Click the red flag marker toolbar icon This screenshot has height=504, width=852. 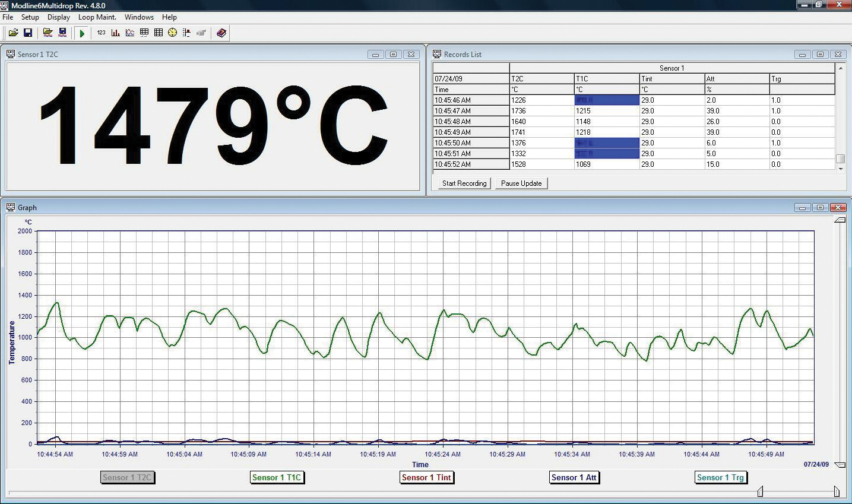coord(187,33)
